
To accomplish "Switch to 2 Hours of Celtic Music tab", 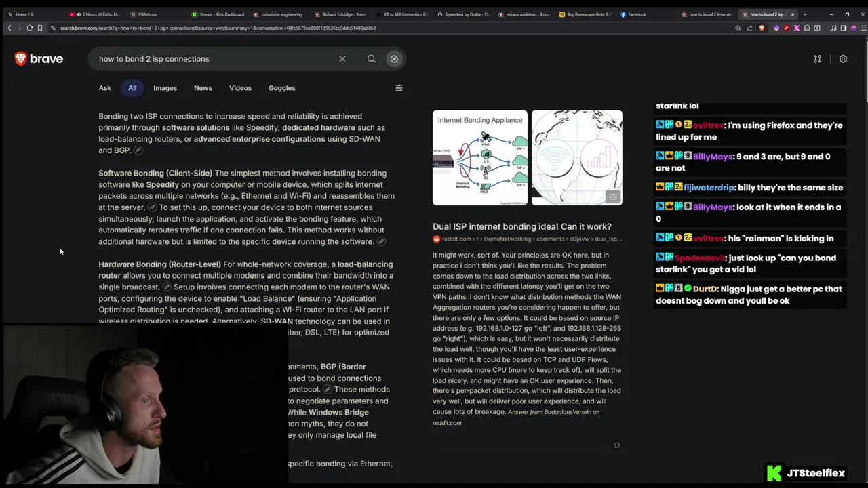I will [95, 14].
